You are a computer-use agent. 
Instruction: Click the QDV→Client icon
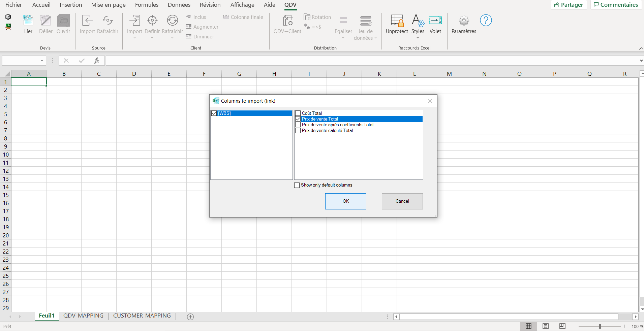coord(287,21)
